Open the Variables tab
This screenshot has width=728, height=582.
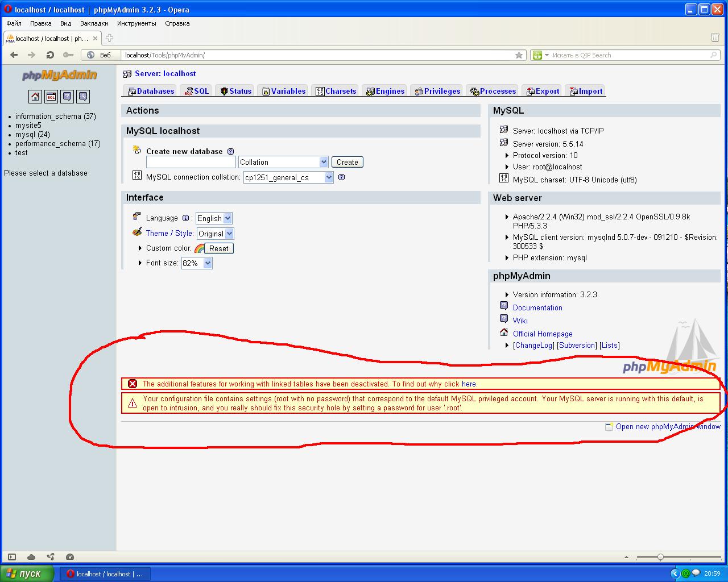(283, 91)
